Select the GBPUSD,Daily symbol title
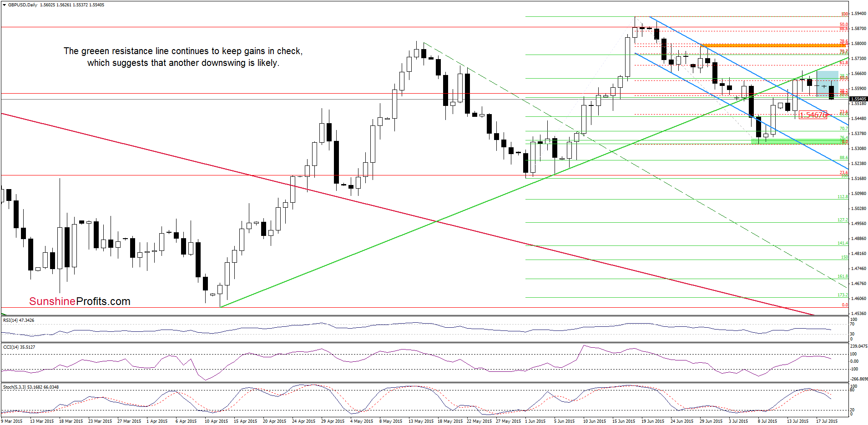 [x=23, y=5]
